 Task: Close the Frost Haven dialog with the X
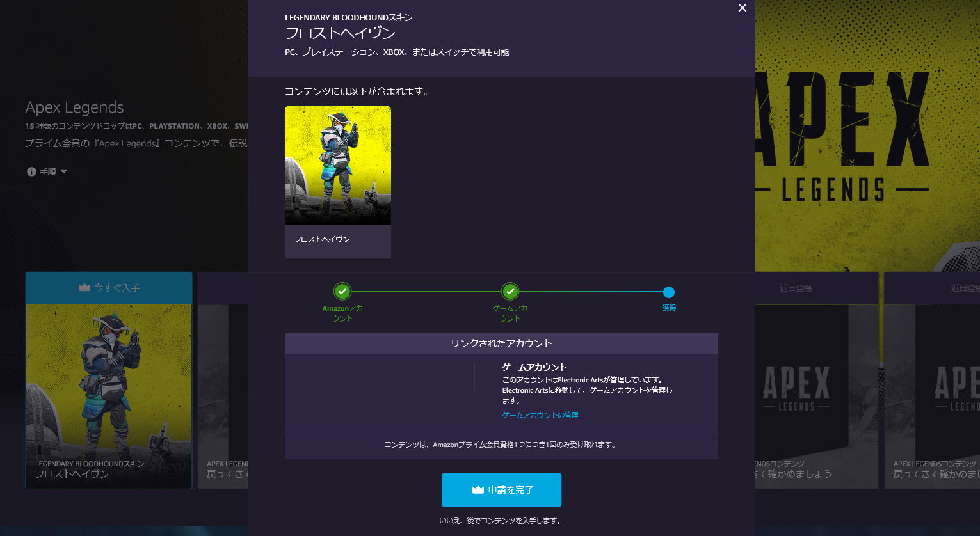coord(742,8)
